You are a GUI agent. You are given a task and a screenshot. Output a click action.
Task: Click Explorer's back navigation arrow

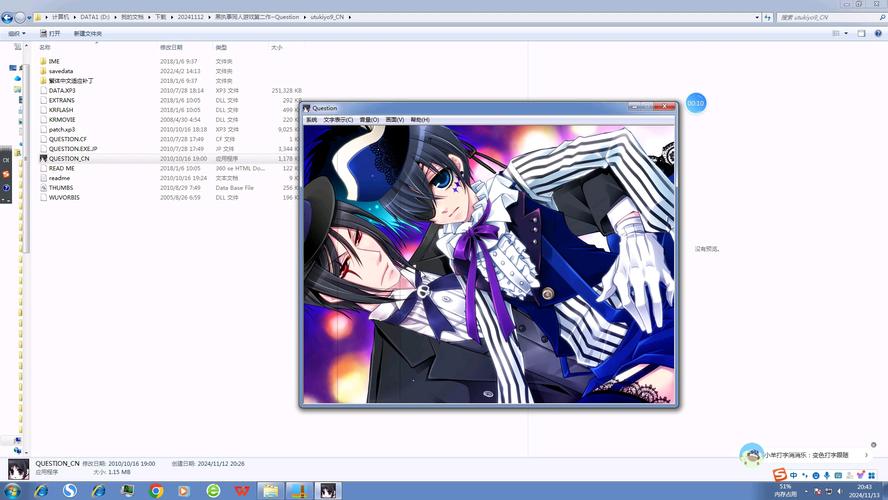pos(7,18)
